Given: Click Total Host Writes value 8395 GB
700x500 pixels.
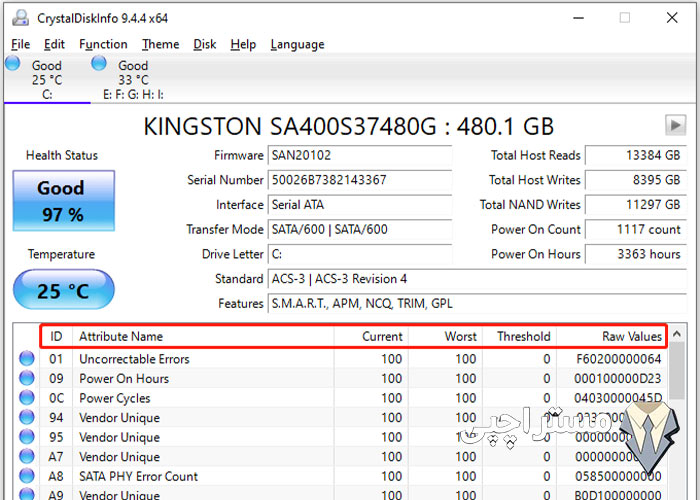Looking at the screenshot, I should click(x=636, y=180).
